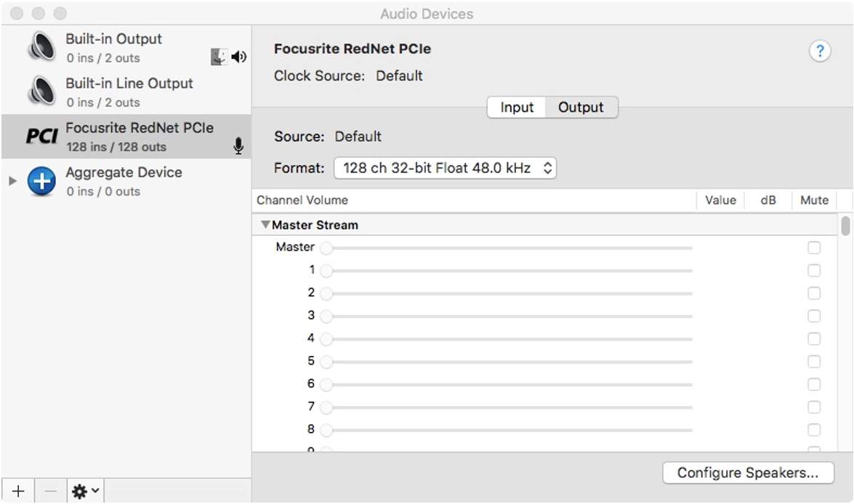Viewport: 854px width, 504px height.
Task: Click the plus button to add device
Action: pos(18,492)
